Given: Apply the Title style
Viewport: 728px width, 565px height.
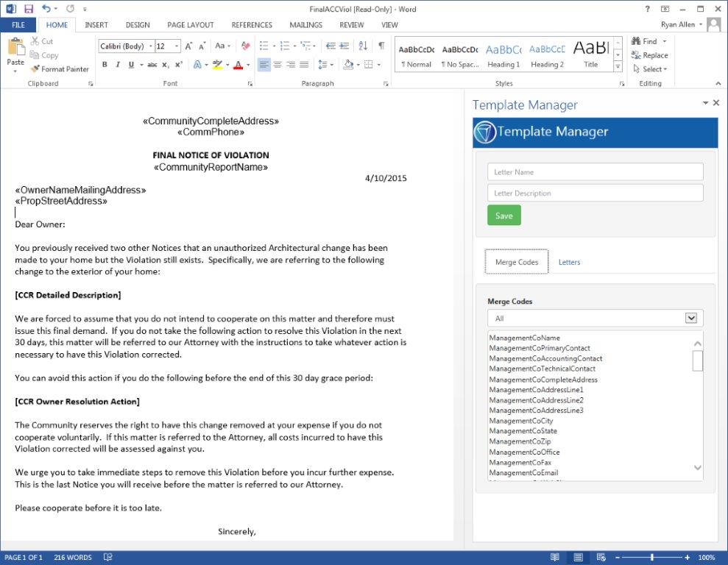Looking at the screenshot, I should coord(590,55).
